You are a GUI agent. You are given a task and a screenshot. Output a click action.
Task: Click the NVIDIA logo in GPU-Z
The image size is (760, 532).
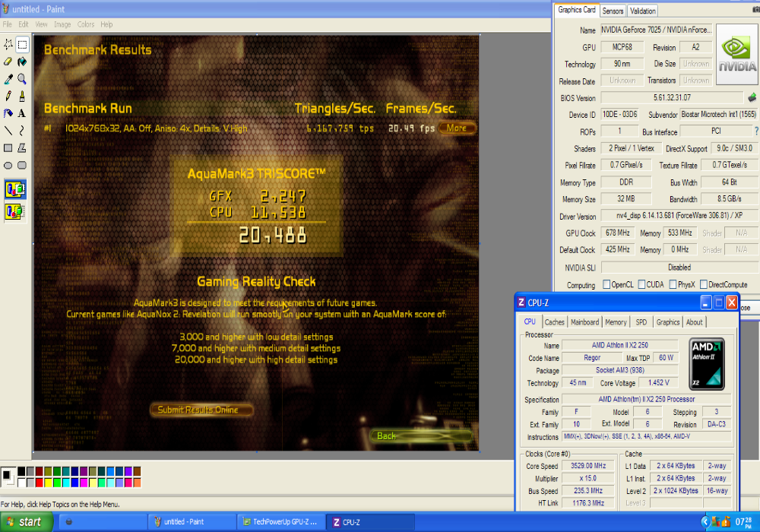pos(737,54)
